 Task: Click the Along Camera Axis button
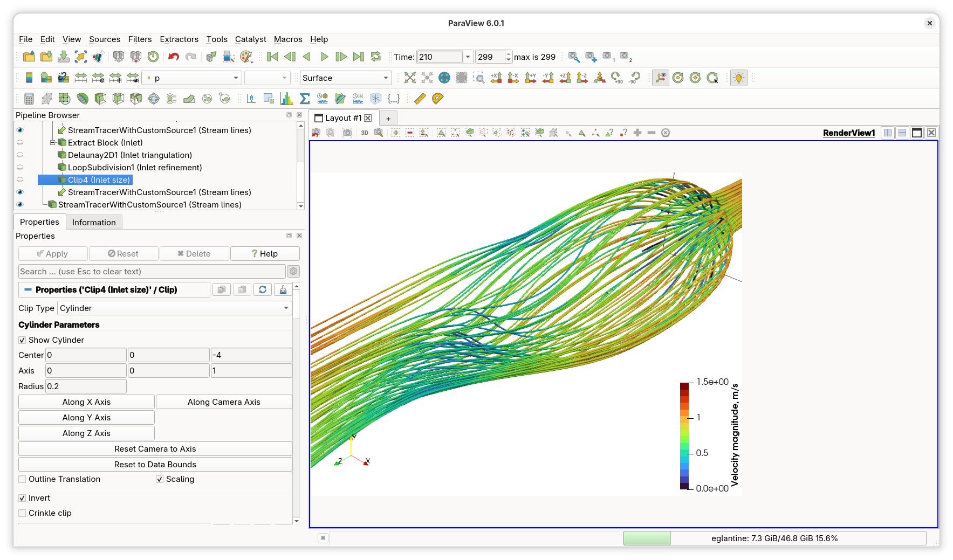coord(224,402)
